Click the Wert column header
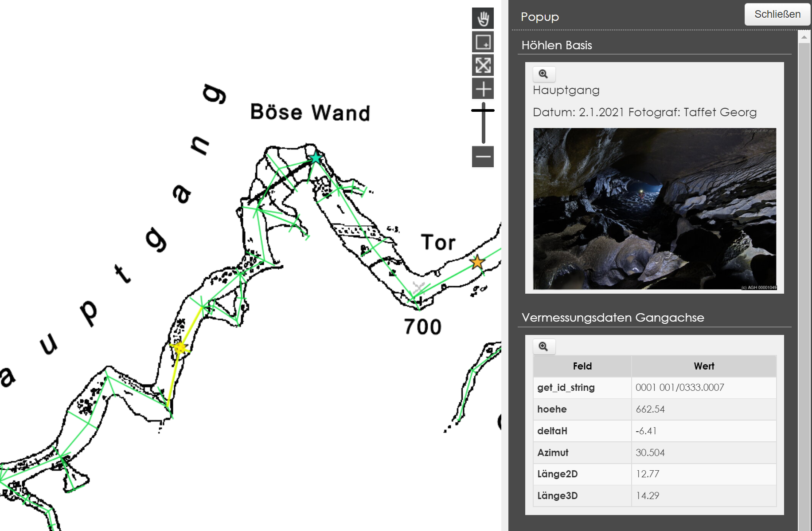 click(703, 366)
